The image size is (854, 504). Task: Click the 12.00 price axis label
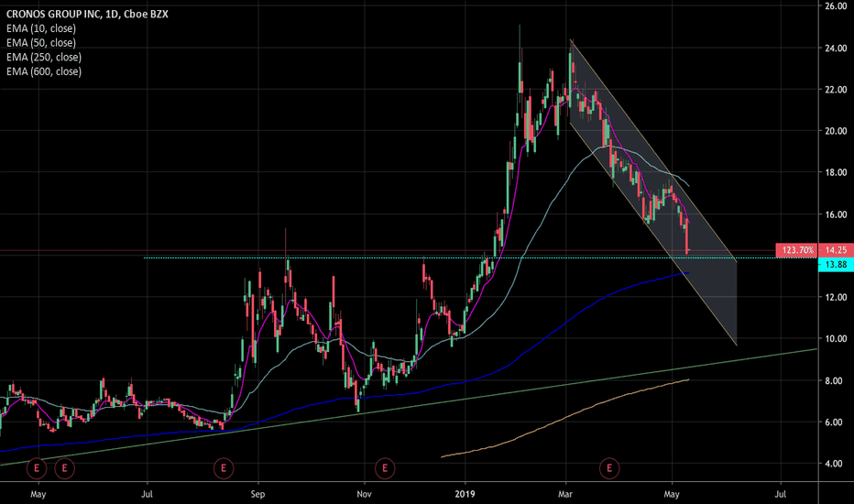point(836,297)
